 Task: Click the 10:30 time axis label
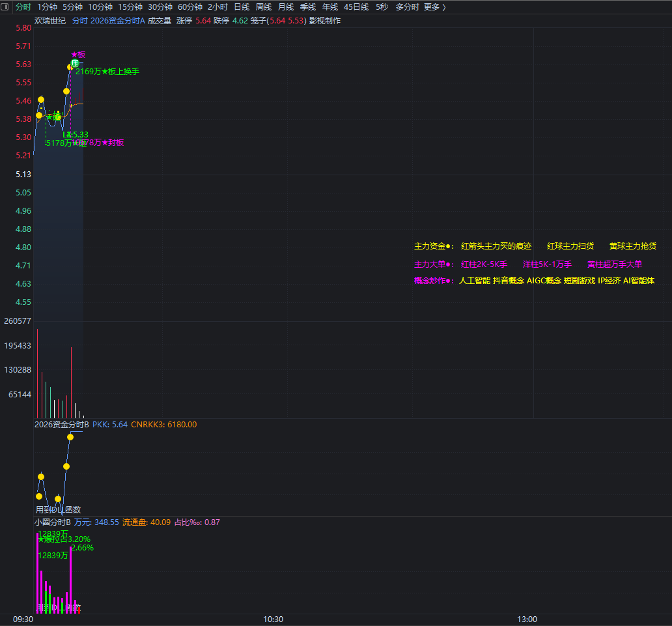tap(273, 619)
